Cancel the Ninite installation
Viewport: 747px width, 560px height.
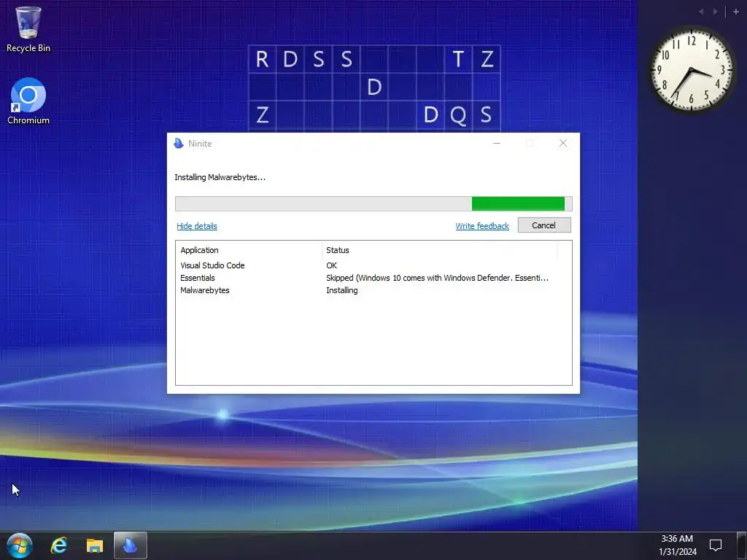[x=544, y=225]
